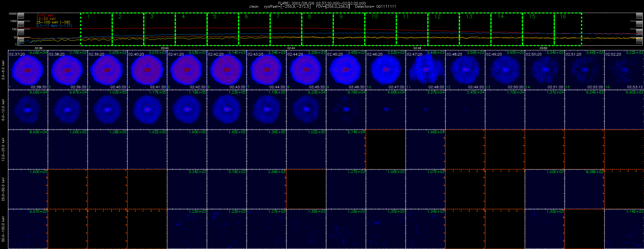Click the 8.38E+02 peak value
The height and width of the screenshot is (249, 644).
595,172
